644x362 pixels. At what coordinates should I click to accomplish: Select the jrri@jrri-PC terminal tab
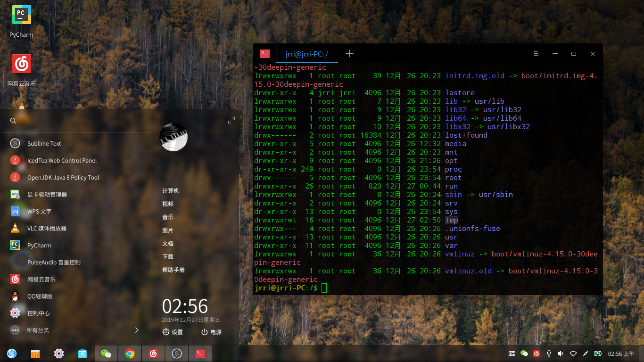307,54
